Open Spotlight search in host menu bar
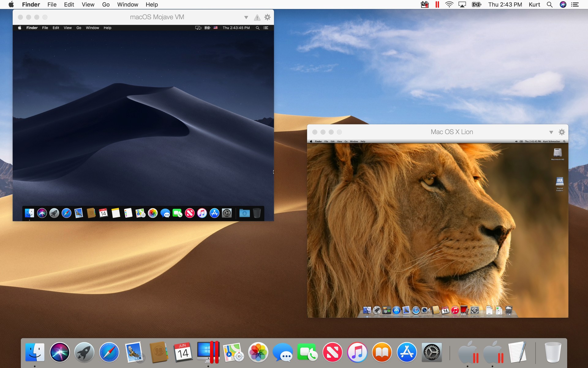 pyautogui.click(x=550, y=5)
